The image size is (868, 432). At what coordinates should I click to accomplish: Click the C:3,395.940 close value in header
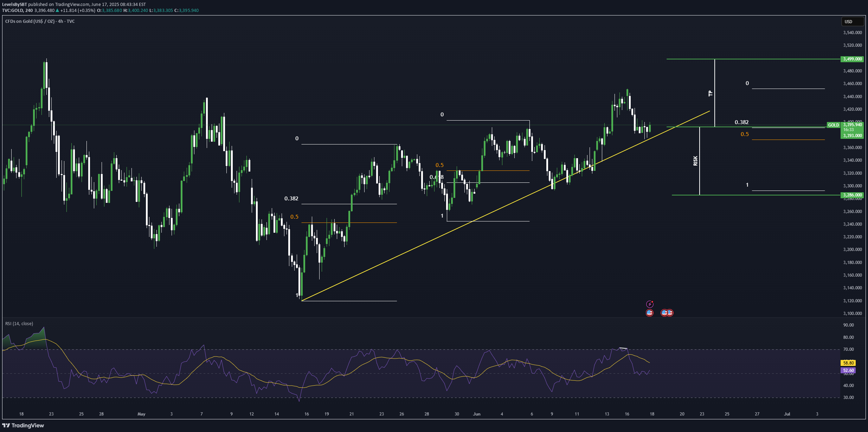pyautogui.click(x=186, y=11)
